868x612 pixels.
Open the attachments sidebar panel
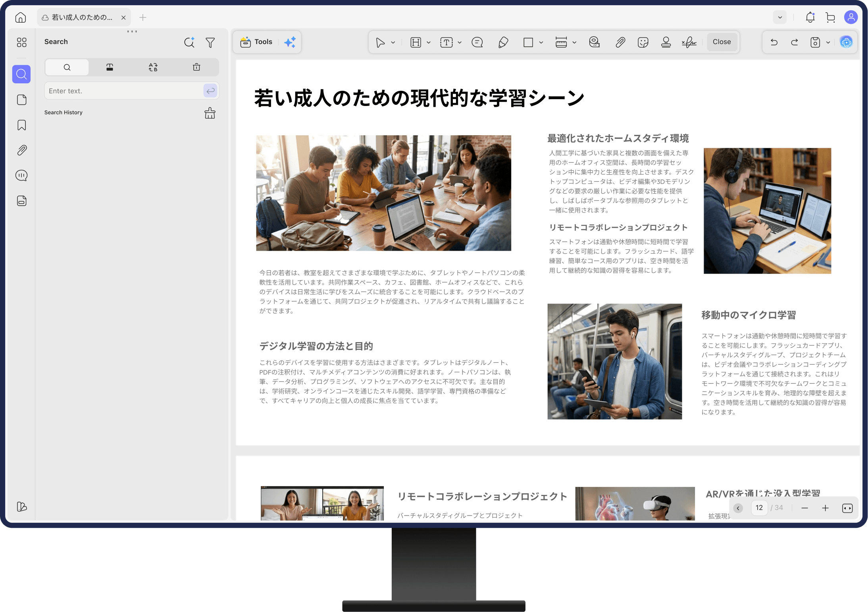22,150
